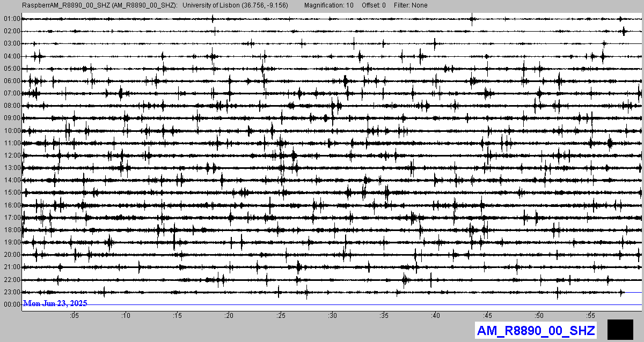Click the 01:00 hour label
The width and height of the screenshot is (644, 342).
coord(12,19)
